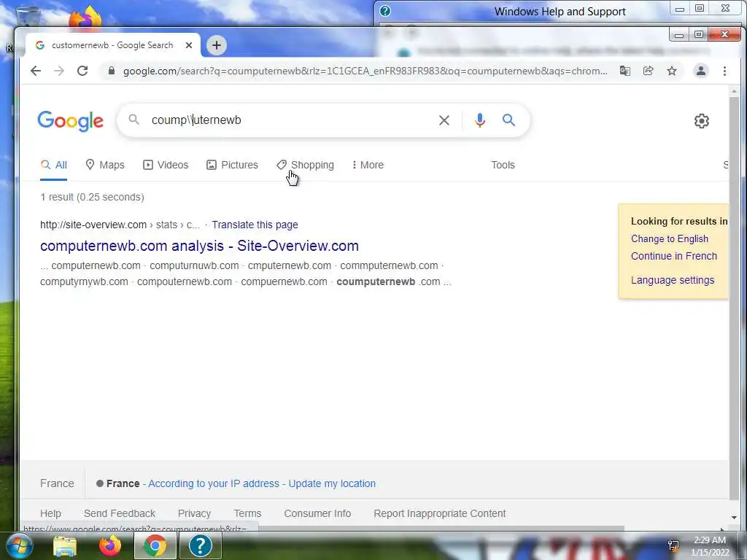
Task: Open the translate page icon in address bar
Action: point(625,71)
